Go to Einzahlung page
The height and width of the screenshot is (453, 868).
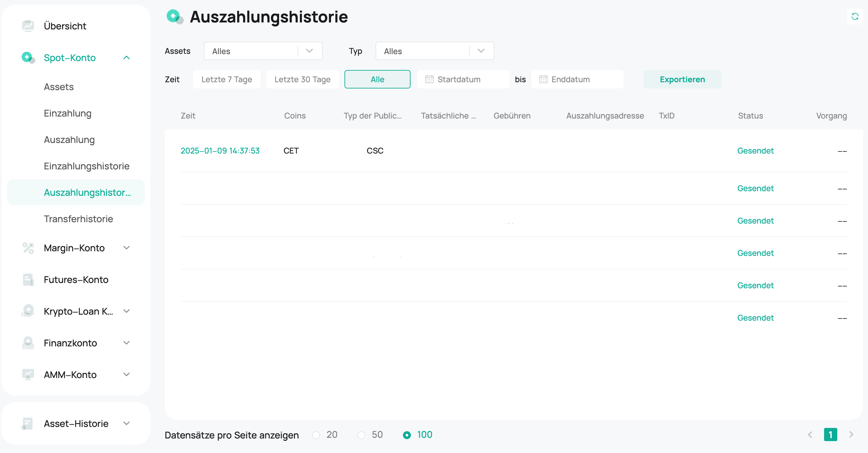coord(67,113)
